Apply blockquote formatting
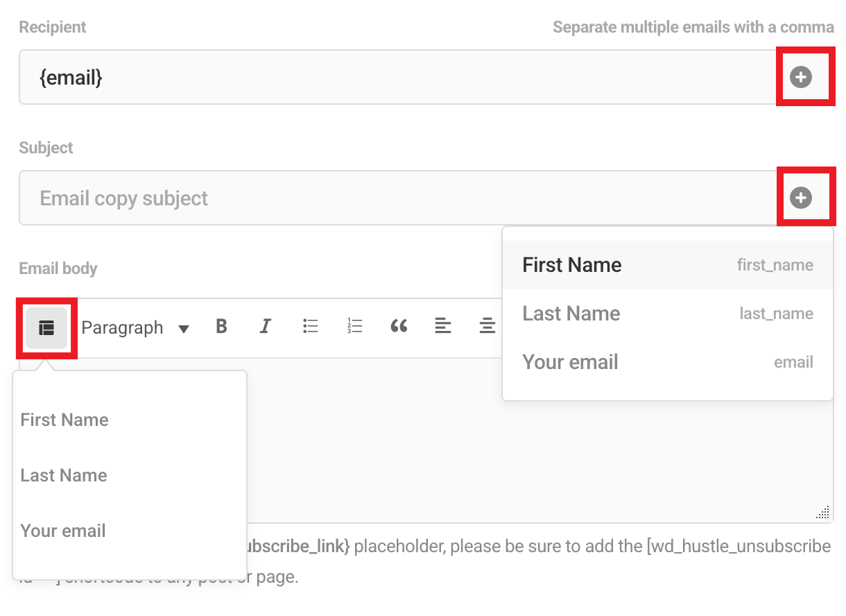The image size is (846, 616). pos(399,326)
